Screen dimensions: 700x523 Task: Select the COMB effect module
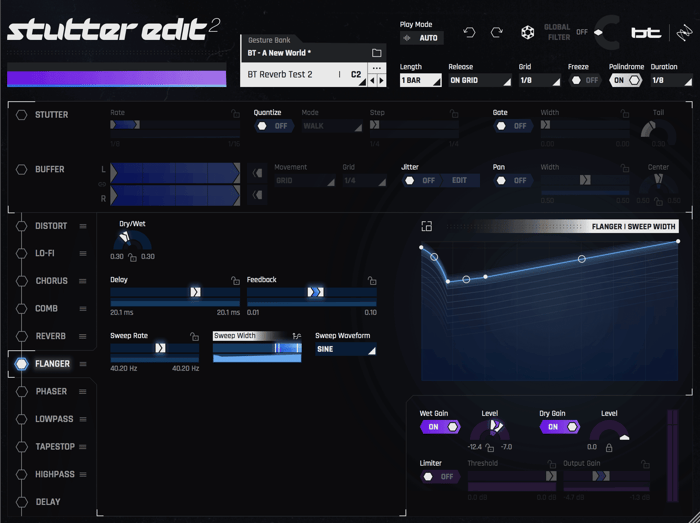(46, 309)
